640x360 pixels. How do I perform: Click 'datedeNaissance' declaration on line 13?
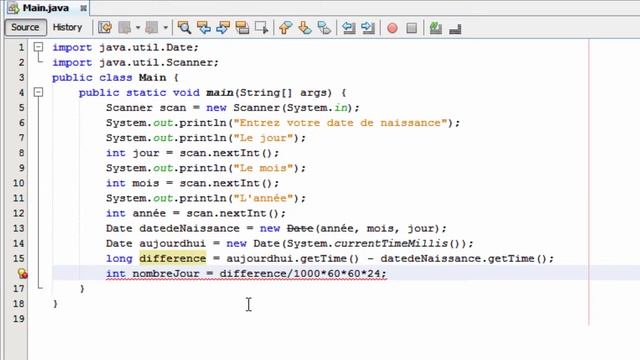tap(189, 228)
